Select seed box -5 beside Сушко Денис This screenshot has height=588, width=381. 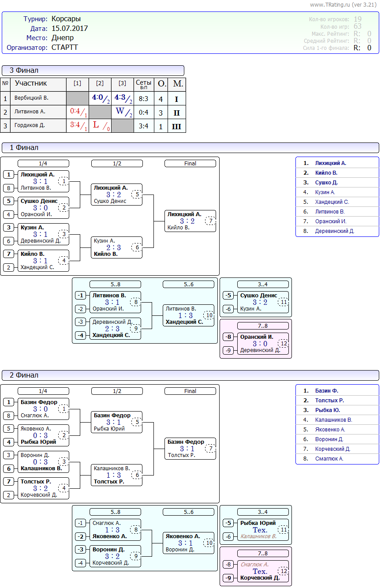coord(228,296)
